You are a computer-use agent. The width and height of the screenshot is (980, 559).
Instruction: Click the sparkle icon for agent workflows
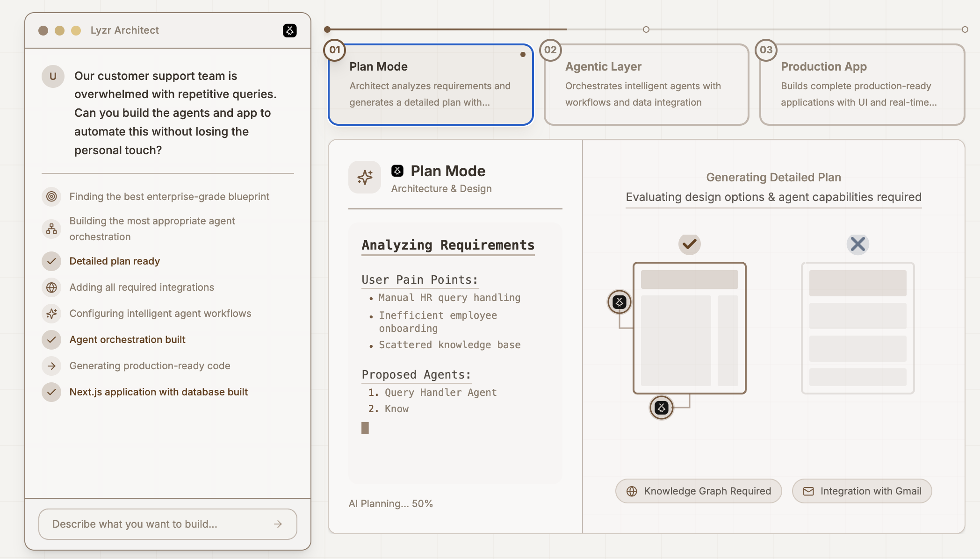(x=51, y=314)
